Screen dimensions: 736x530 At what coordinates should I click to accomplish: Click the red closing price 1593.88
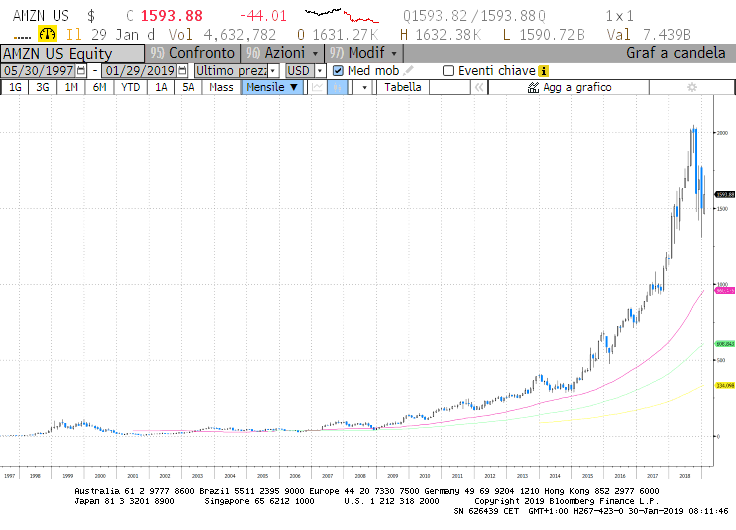[171, 16]
